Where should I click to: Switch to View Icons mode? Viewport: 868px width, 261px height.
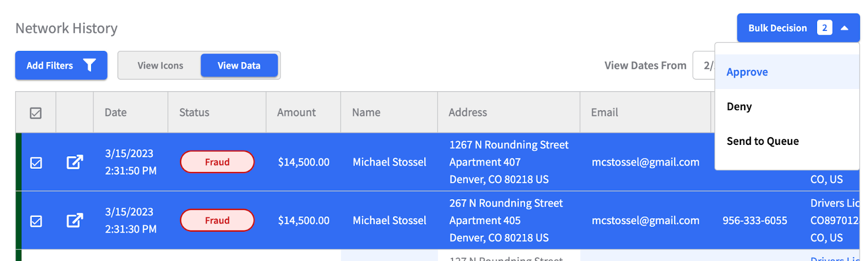click(160, 65)
